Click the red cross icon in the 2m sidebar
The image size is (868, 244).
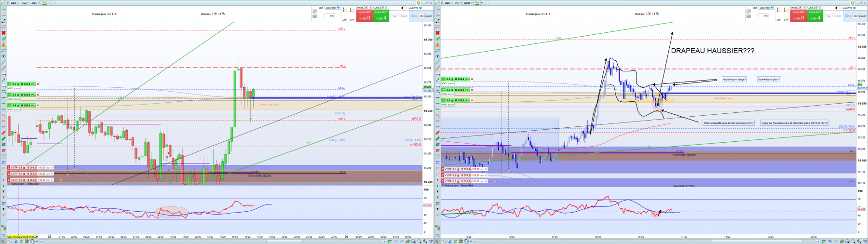tap(438, 33)
